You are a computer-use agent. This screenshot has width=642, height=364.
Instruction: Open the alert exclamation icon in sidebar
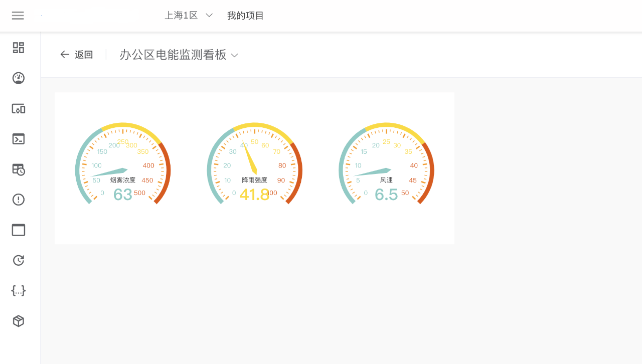(x=19, y=200)
